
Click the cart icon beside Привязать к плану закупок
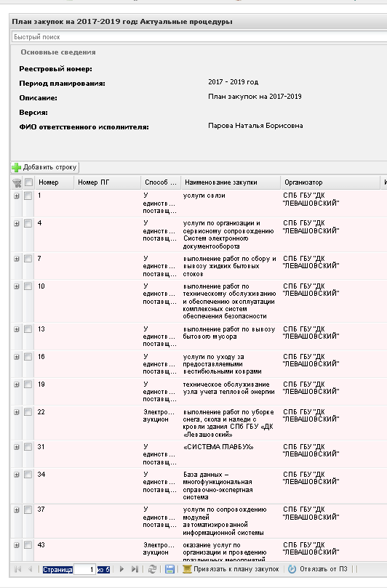point(187,569)
